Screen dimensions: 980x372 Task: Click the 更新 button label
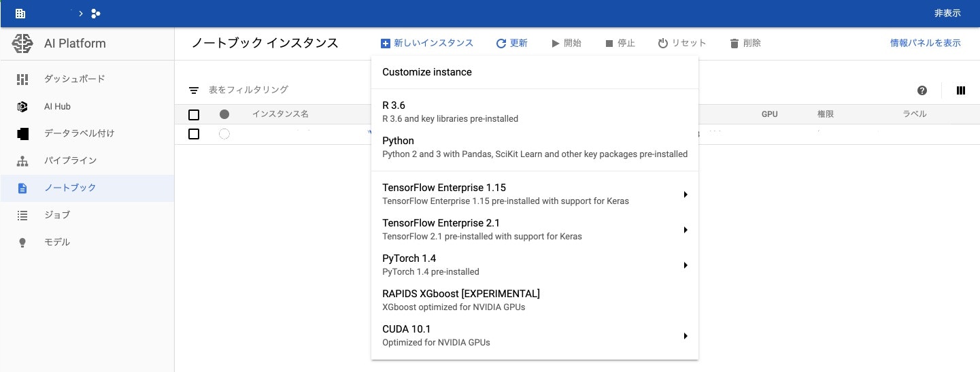point(518,44)
